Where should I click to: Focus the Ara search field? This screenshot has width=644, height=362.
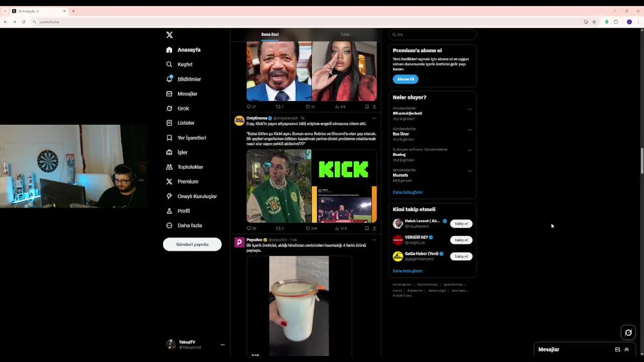433,35
